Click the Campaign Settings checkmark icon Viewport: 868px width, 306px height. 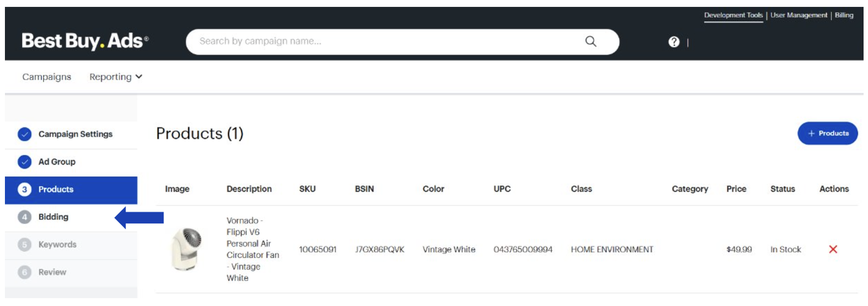coord(25,134)
